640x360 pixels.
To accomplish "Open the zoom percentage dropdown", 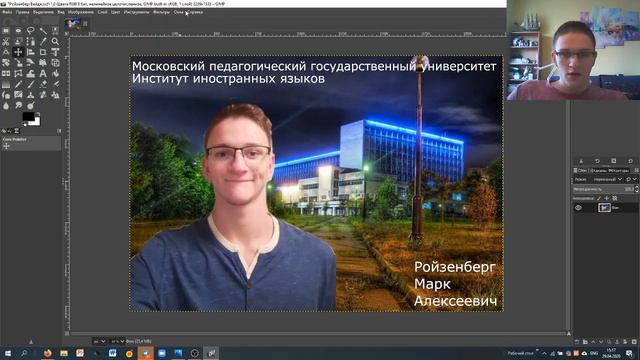I will 117,341.
